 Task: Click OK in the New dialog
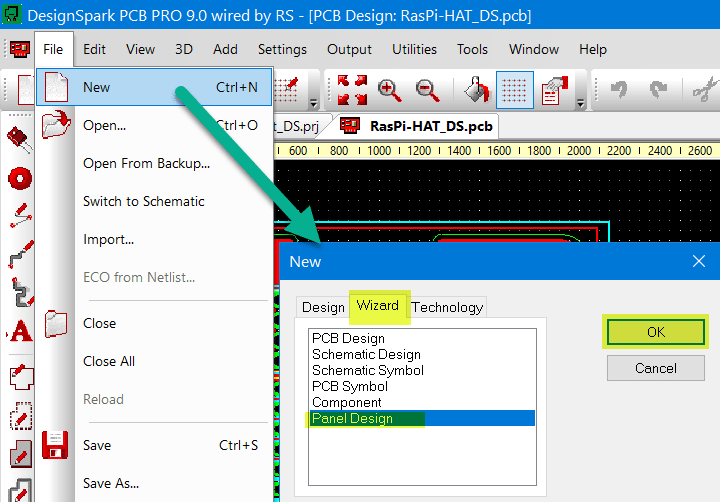[x=656, y=332]
